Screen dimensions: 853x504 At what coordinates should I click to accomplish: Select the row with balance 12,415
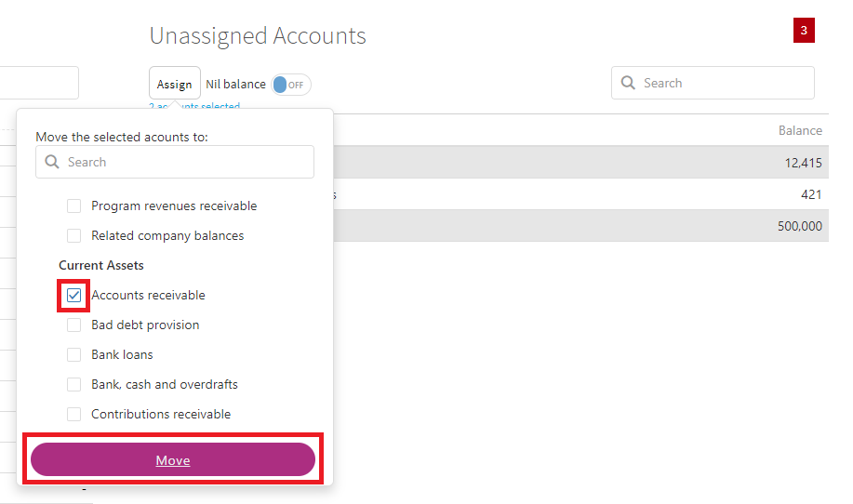(x=580, y=163)
